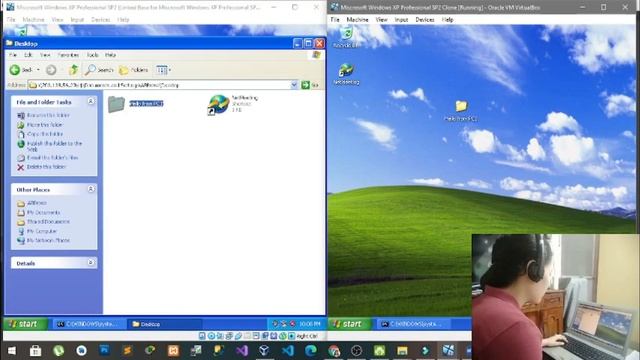Open Microsoft Edge from the host taskbar
This screenshot has height=360, width=640.
(x=311, y=351)
